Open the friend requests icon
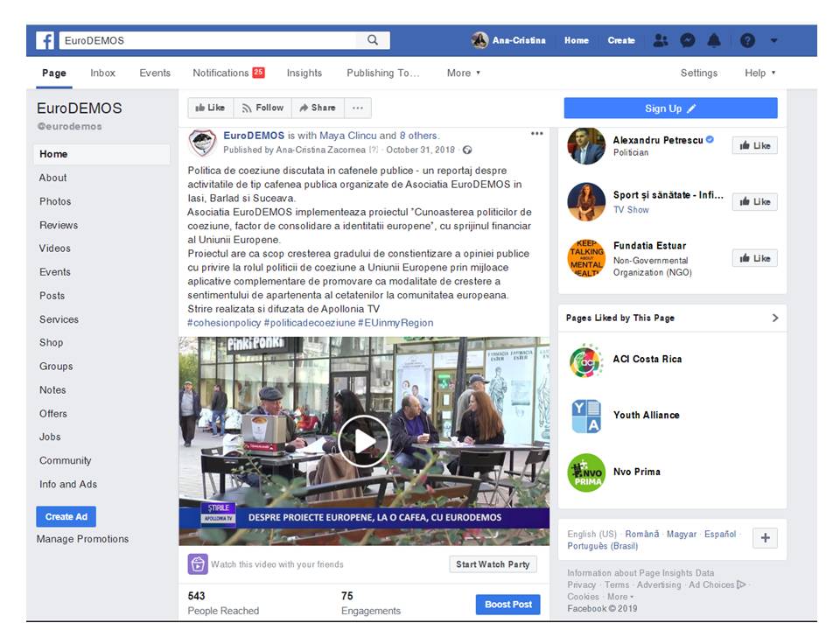840x630 pixels. point(661,40)
